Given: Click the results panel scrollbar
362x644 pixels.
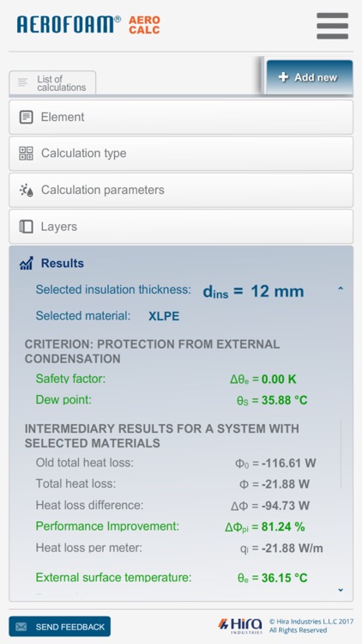Looking at the screenshot, I should coord(341,453).
